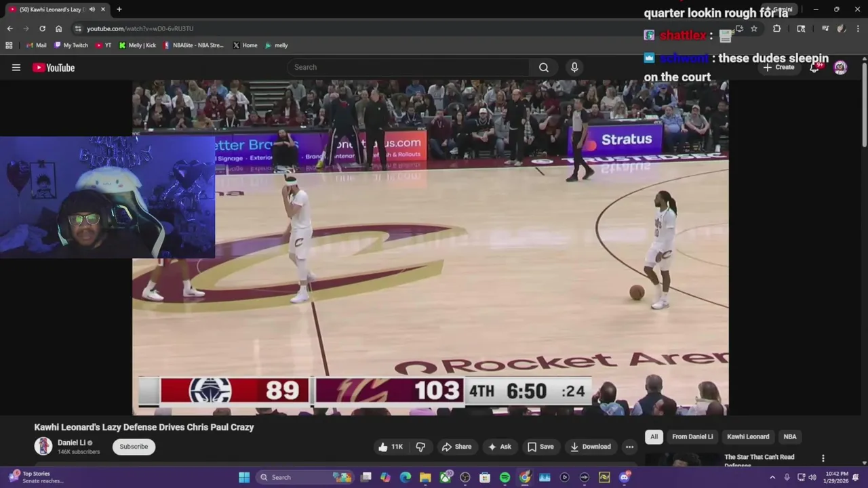Image resolution: width=868 pixels, height=488 pixels.
Task: Open Daniel Li channel avatar
Action: coord(43,446)
